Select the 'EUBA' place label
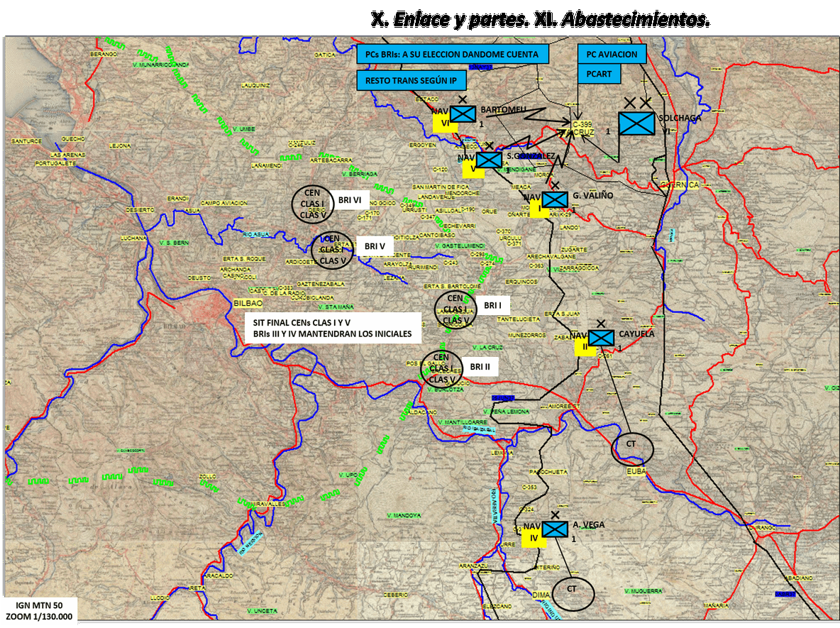The image size is (840, 628). 636,471
